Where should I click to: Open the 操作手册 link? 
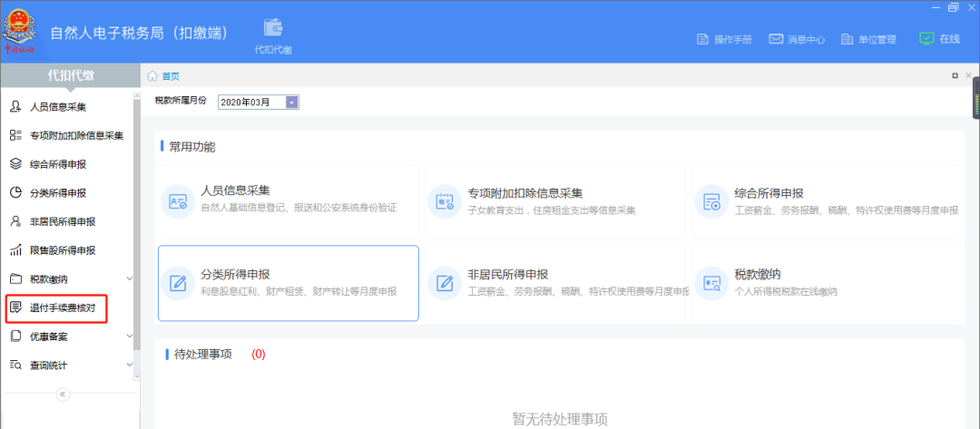[x=733, y=39]
